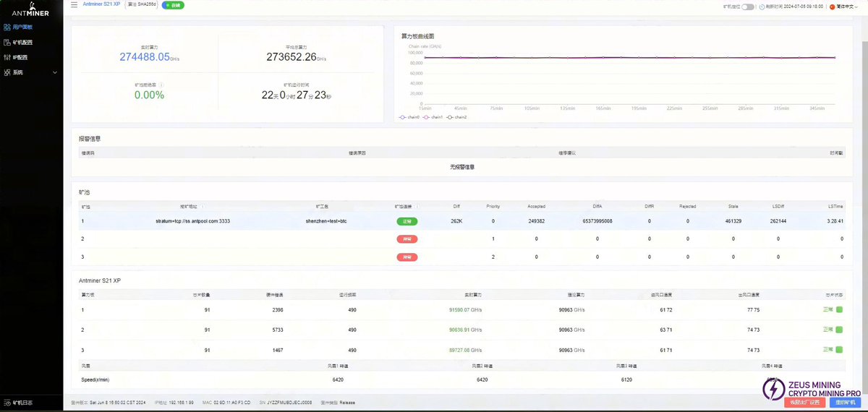The width and height of the screenshot is (868, 412).
Task: Click the realtime hashrate value 274488.05
Action: tap(145, 57)
